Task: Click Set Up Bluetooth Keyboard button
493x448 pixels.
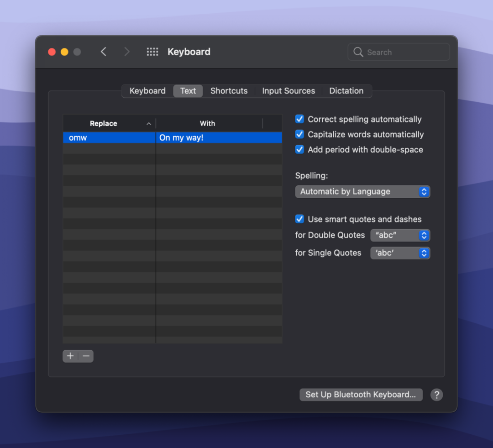Action: pos(361,395)
